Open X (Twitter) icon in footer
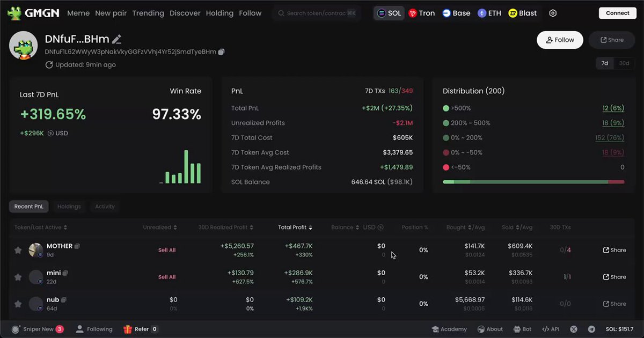 pos(574,329)
